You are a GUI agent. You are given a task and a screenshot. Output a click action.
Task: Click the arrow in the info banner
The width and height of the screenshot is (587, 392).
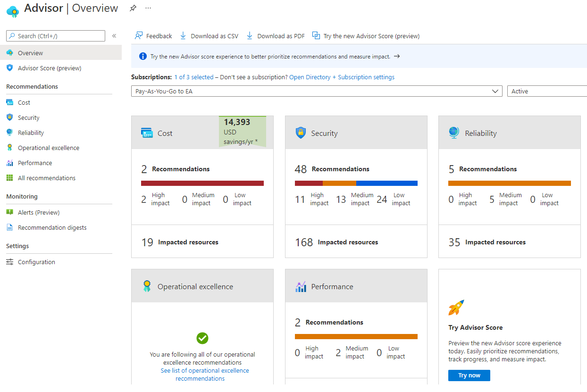(x=397, y=56)
